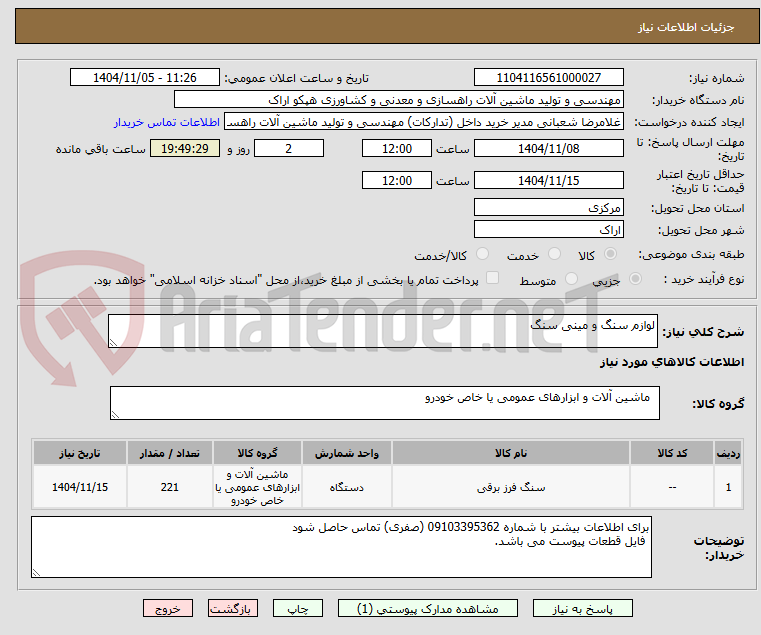
Task: Click the request creator name field
Action: click(424, 122)
